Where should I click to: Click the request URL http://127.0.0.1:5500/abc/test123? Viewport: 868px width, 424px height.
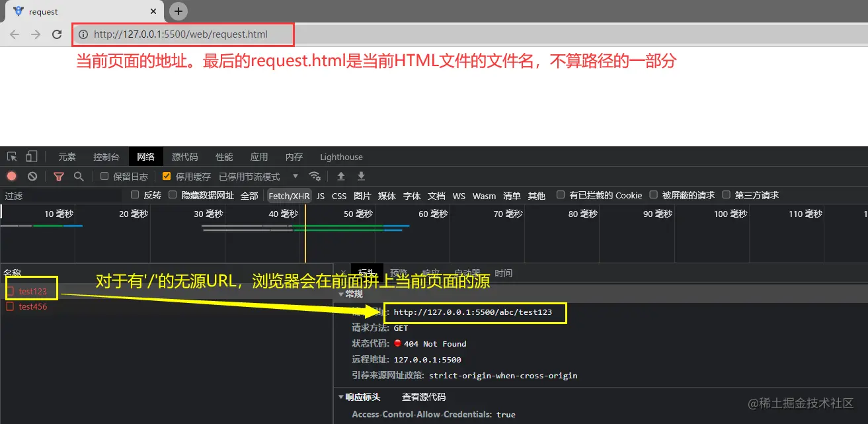pyautogui.click(x=473, y=312)
